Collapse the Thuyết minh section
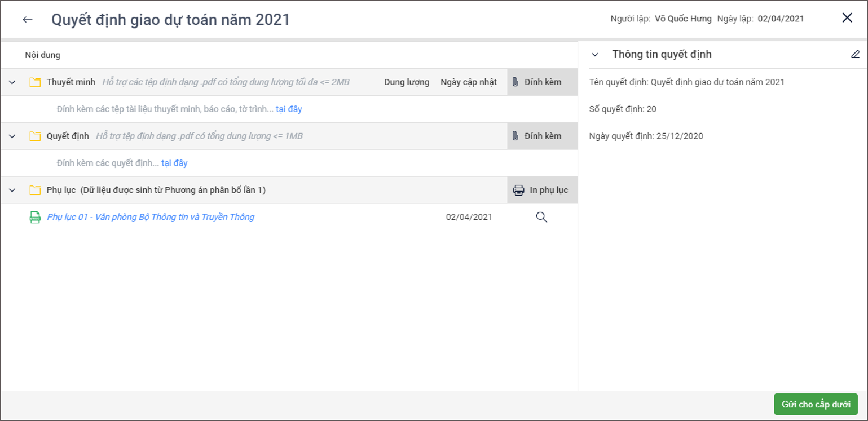 point(12,82)
